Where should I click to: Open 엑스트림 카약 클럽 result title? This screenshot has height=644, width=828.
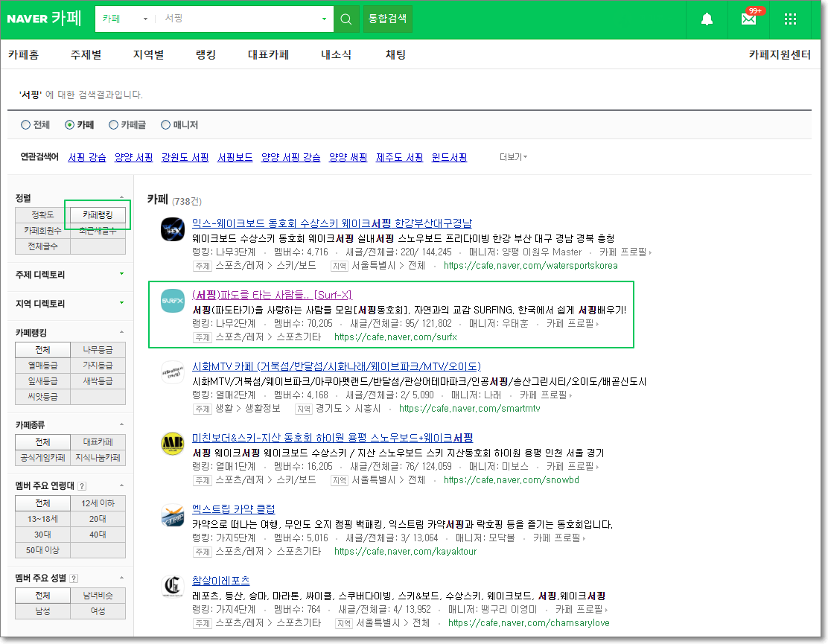pyautogui.click(x=233, y=508)
